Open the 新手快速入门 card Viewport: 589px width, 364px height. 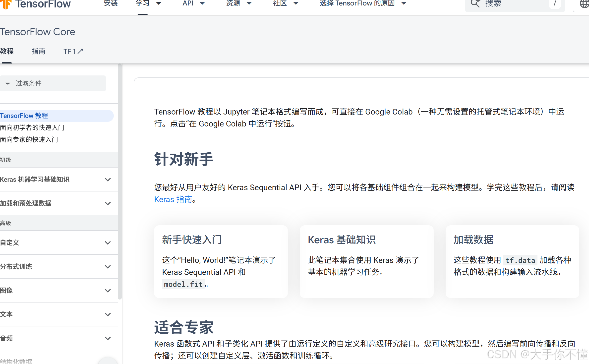click(x=221, y=262)
